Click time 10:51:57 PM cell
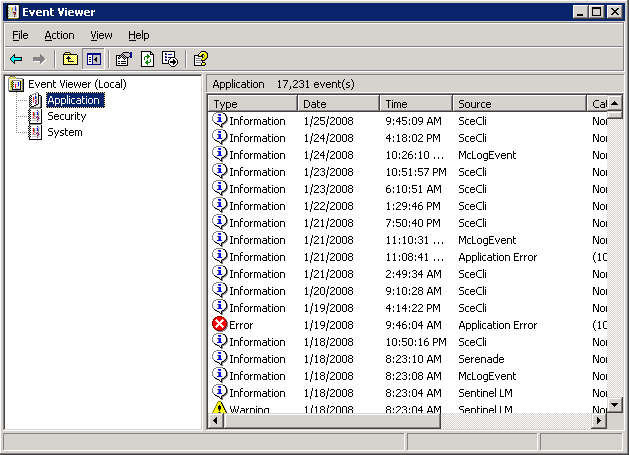 [416, 172]
